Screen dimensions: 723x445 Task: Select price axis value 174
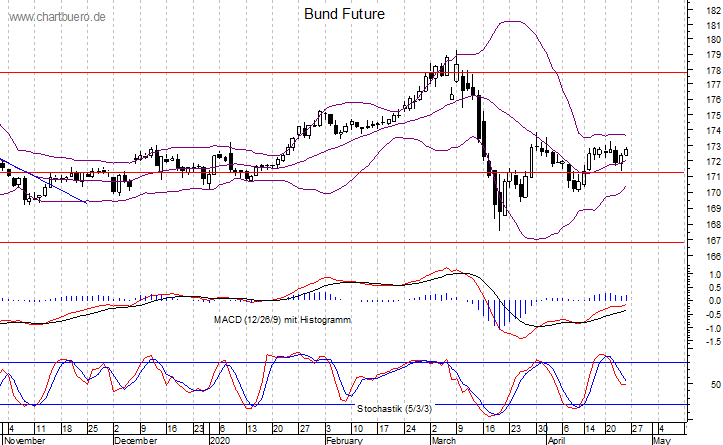713,131
